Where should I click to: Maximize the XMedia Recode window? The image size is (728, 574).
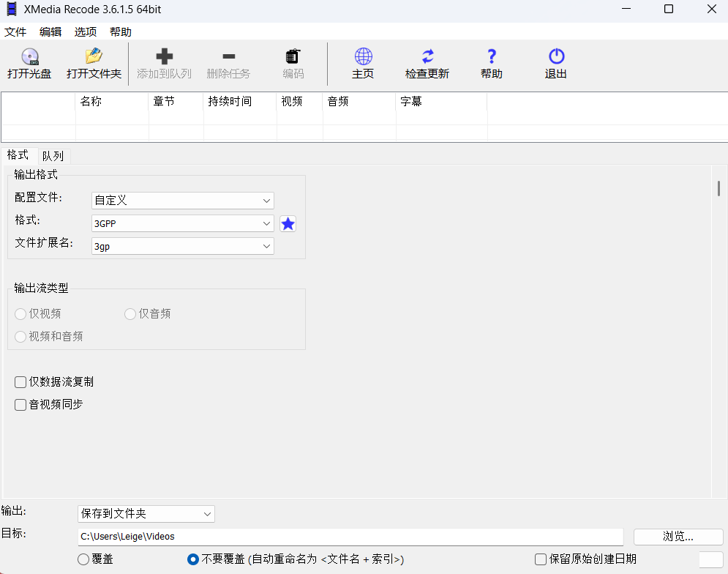pos(669,9)
